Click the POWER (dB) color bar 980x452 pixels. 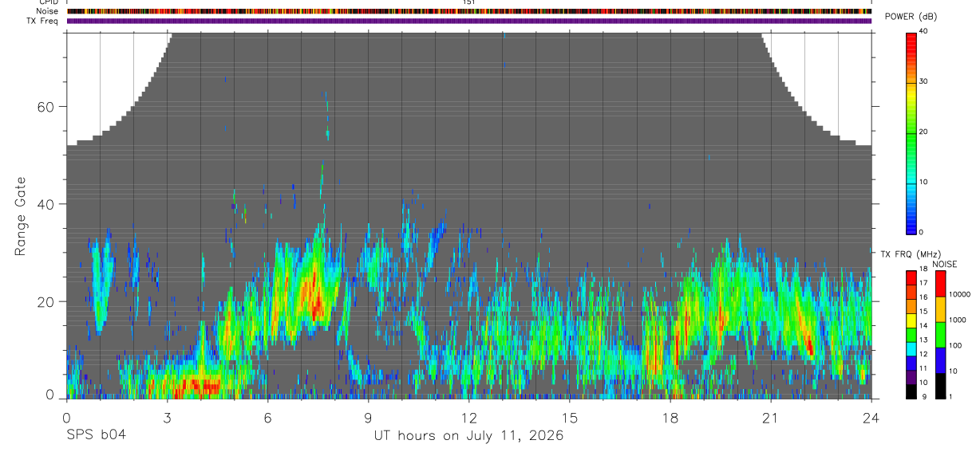(x=911, y=132)
